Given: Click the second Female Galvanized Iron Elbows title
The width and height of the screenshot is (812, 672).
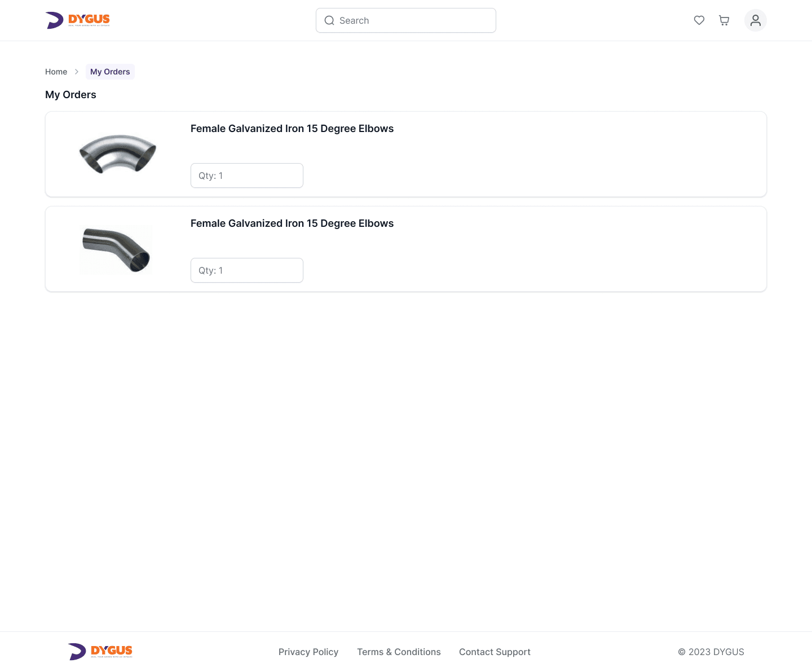Looking at the screenshot, I should 292,223.
